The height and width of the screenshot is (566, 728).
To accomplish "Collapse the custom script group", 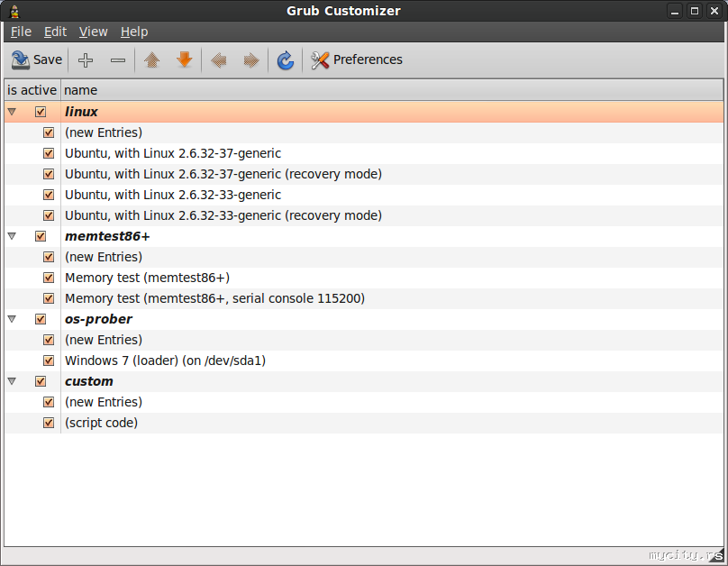I will pos(12,381).
